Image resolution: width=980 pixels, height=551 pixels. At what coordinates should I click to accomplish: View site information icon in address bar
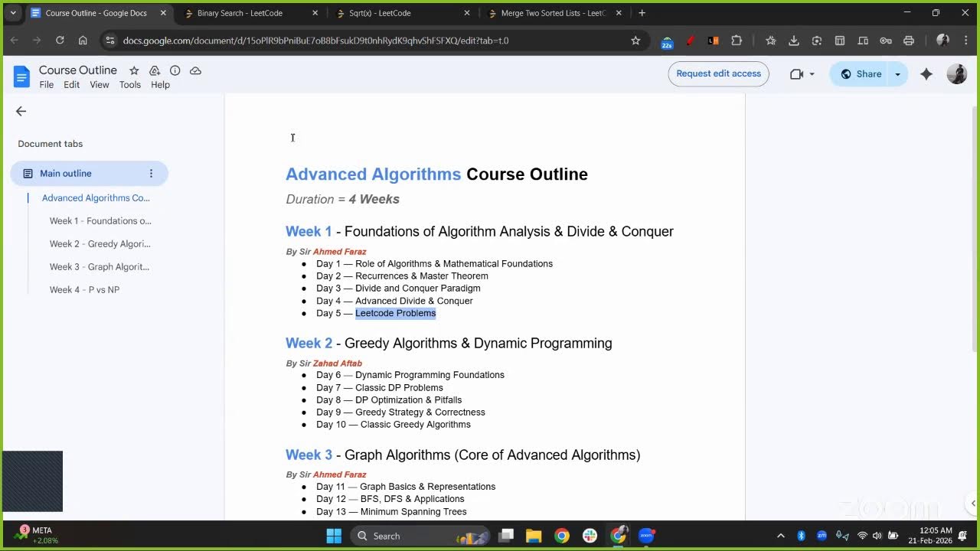click(x=110, y=41)
